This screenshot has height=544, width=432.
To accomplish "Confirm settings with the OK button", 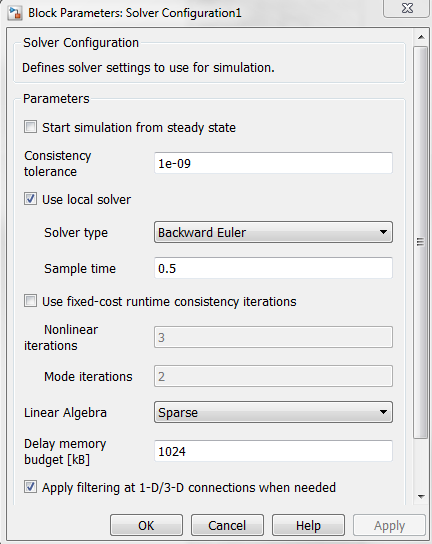I will tap(146, 525).
